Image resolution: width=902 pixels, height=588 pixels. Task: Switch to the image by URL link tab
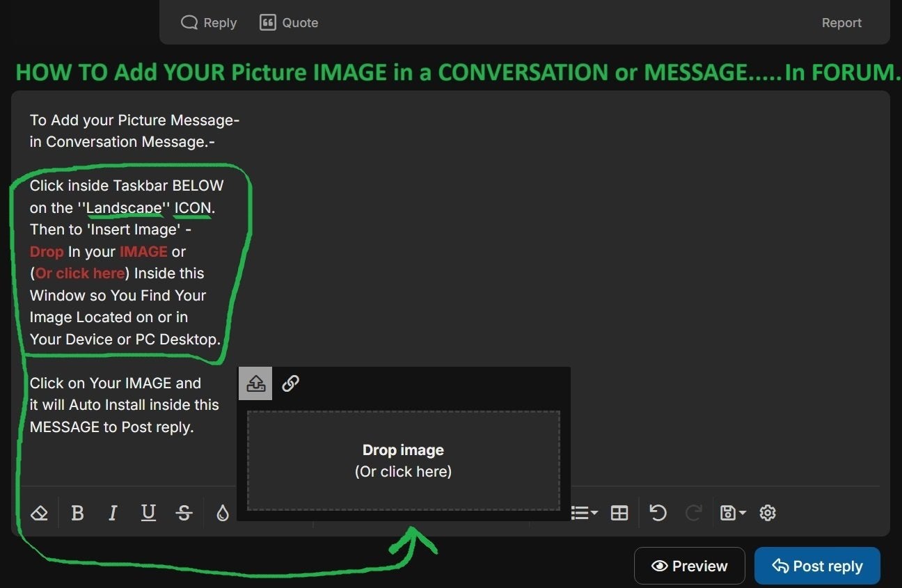point(290,383)
